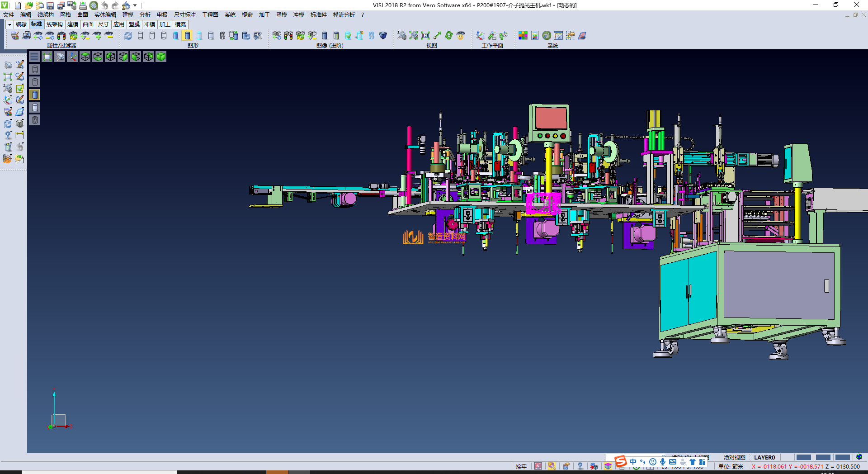Click the Open file folder icon

28,5
